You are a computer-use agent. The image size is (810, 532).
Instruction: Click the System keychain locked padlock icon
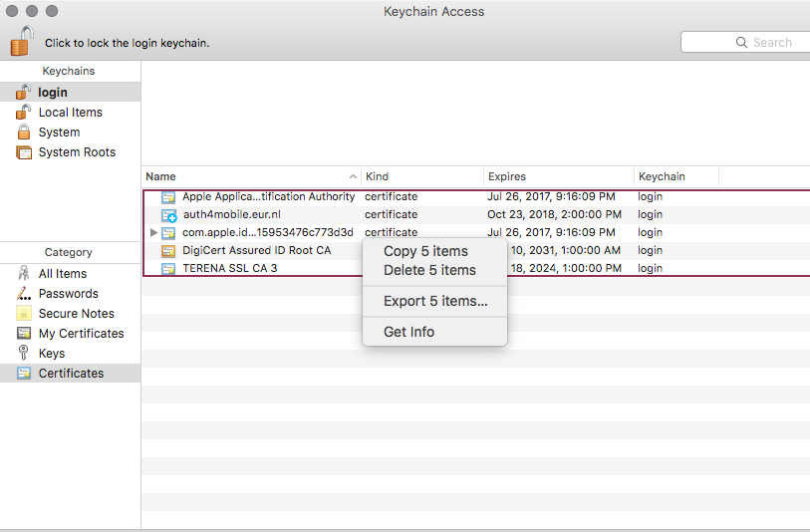click(24, 132)
